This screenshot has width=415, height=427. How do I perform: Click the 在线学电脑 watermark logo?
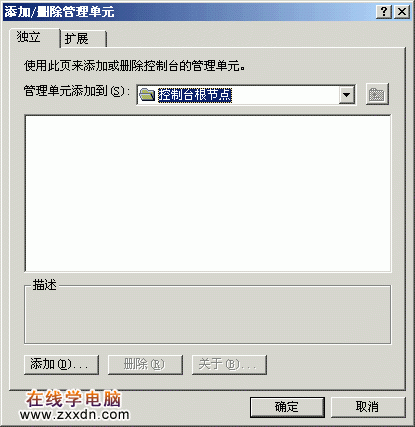[74, 399]
